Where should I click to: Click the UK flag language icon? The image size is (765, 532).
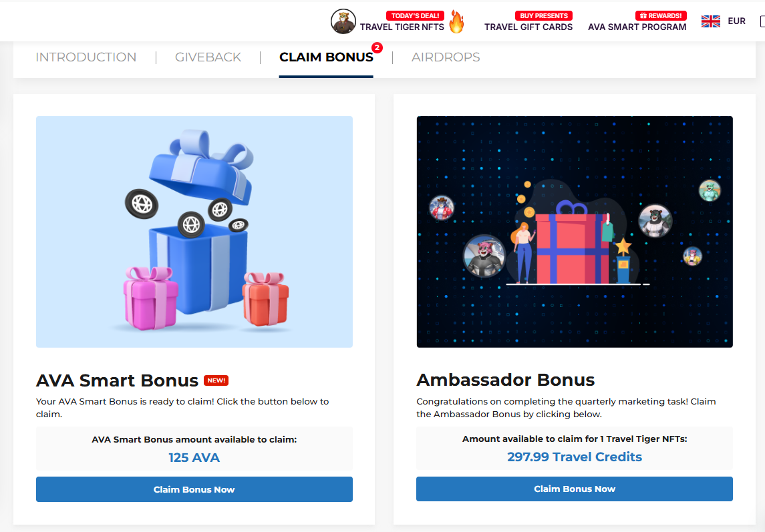click(x=710, y=21)
